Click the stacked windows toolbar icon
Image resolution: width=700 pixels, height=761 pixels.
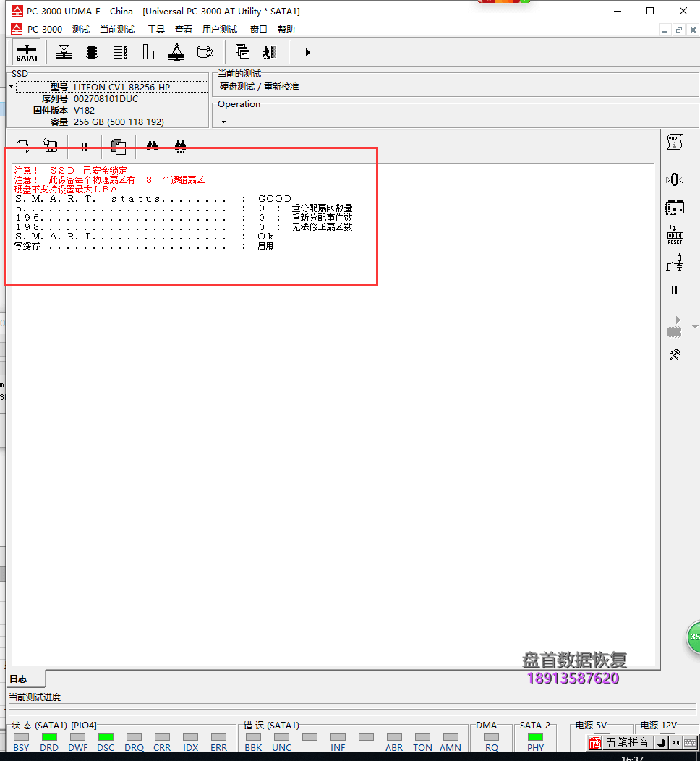pyautogui.click(x=242, y=51)
